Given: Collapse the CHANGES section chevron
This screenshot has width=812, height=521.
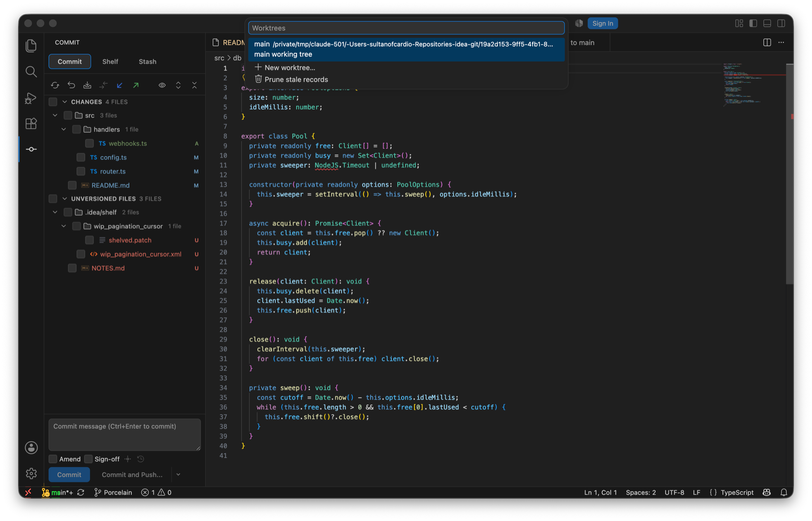Looking at the screenshot, I should pyautogui.click(x=64, y=102).
